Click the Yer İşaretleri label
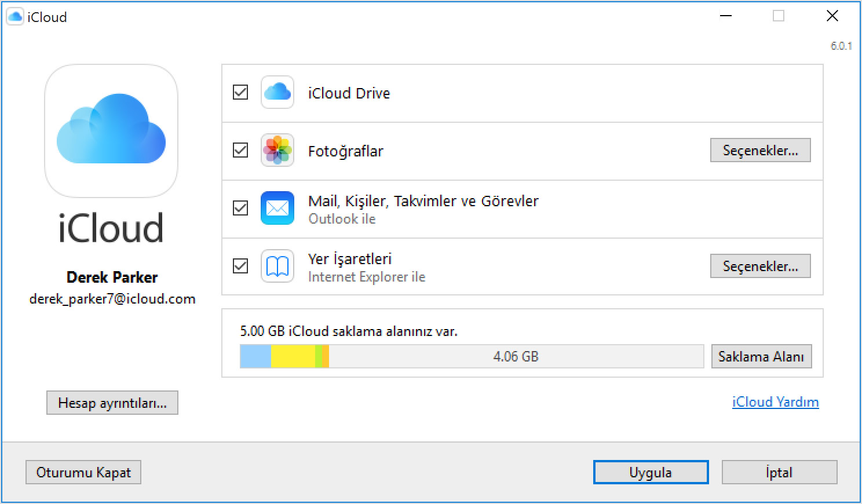 [x=350, y=258]
